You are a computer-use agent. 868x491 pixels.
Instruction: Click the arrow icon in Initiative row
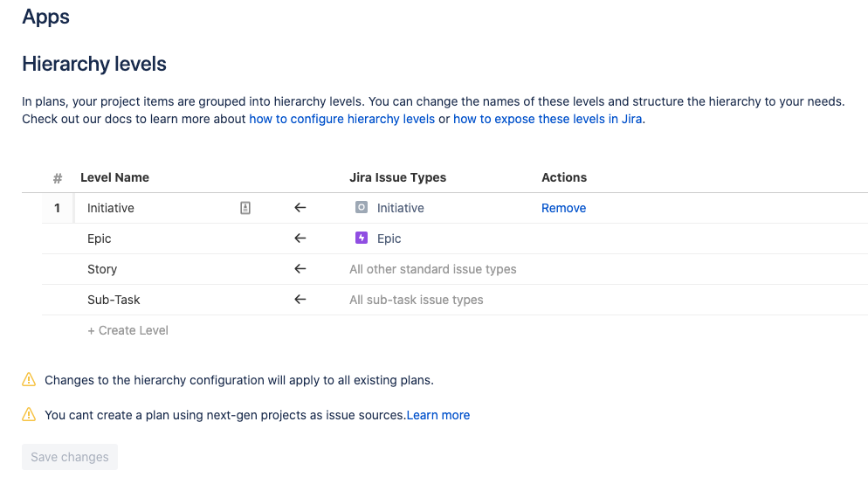click(300, 208)
